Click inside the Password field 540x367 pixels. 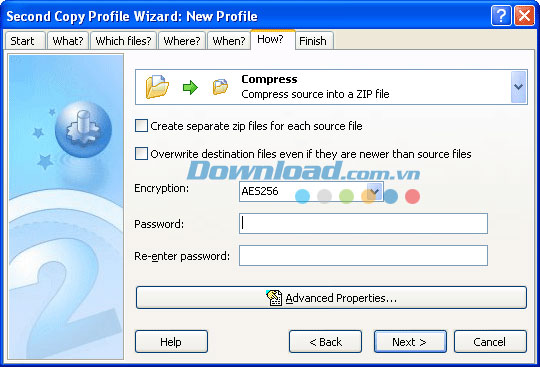pos(363,223)
